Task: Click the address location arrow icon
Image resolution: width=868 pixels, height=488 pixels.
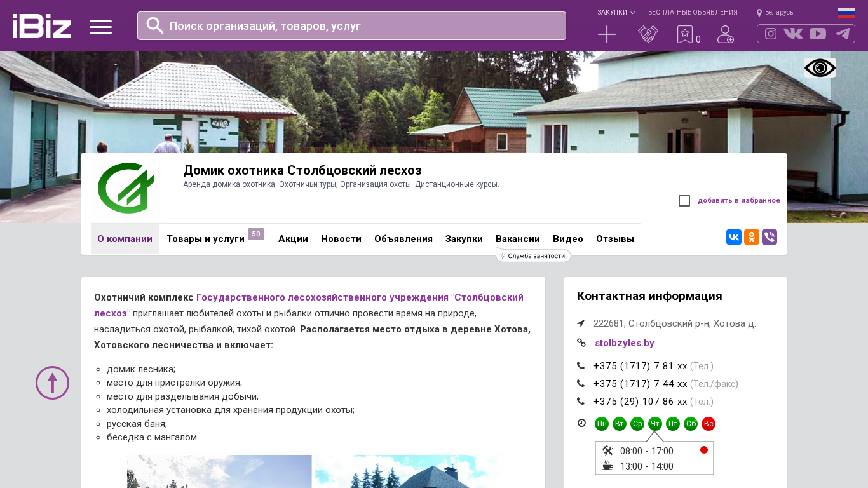Action: [x=581, y=323]
